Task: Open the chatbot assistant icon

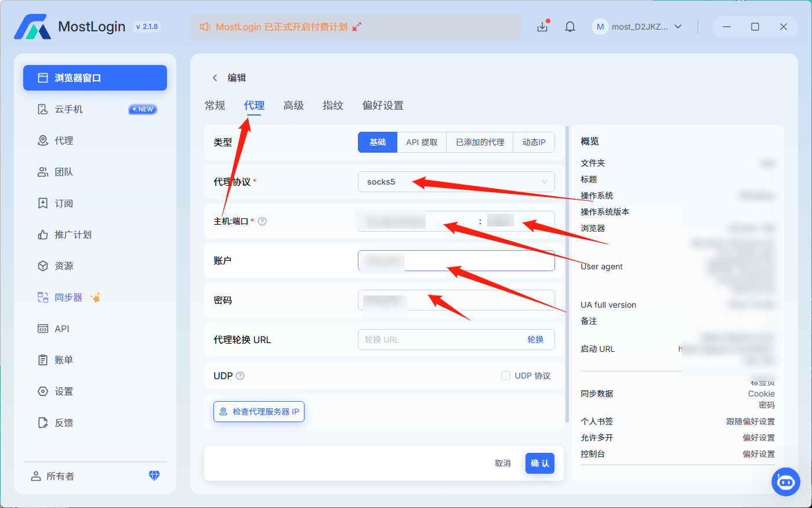Action: tap(786, 482)
